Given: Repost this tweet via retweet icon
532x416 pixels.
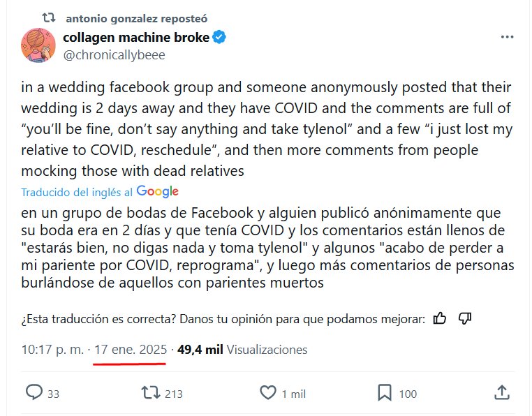Looking at the screenshot, I should (150, 393).
